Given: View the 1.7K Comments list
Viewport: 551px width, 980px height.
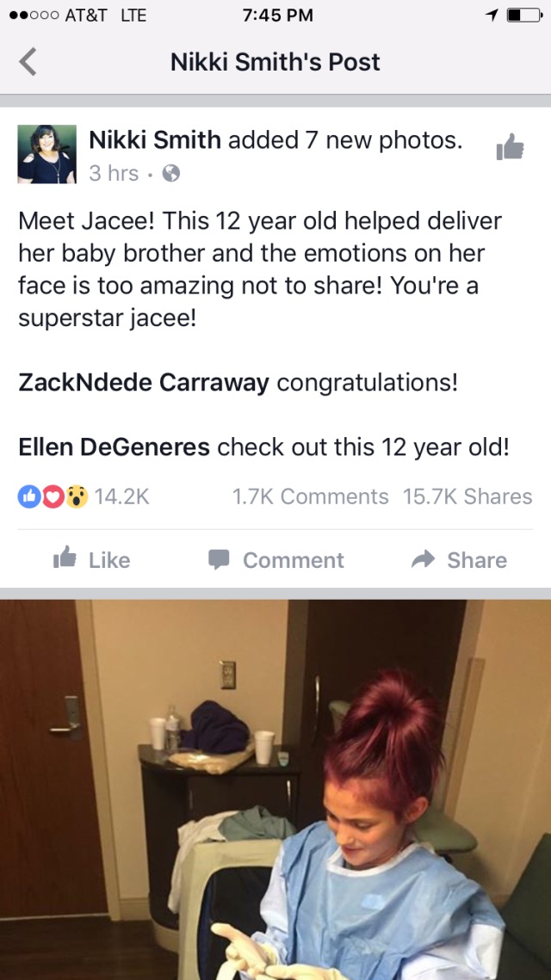Looking at the screenshot, I should pos(310,496).
